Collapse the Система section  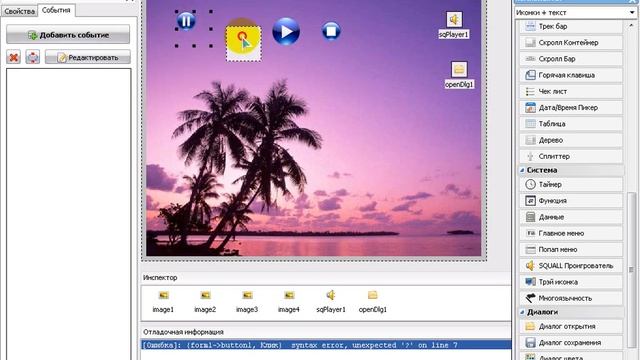(x=522, y=170)
